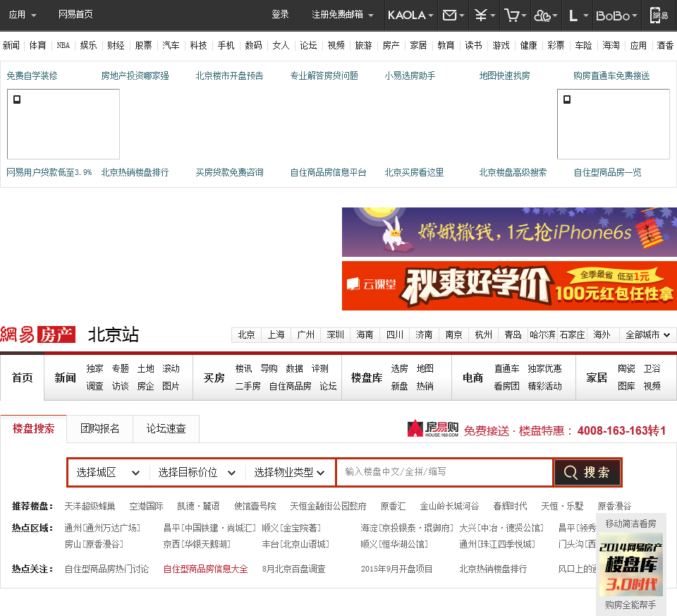This screenshot has height=616, width=677.
Task: Open the 北京热销楼盘排行 link
Action: 135,172
